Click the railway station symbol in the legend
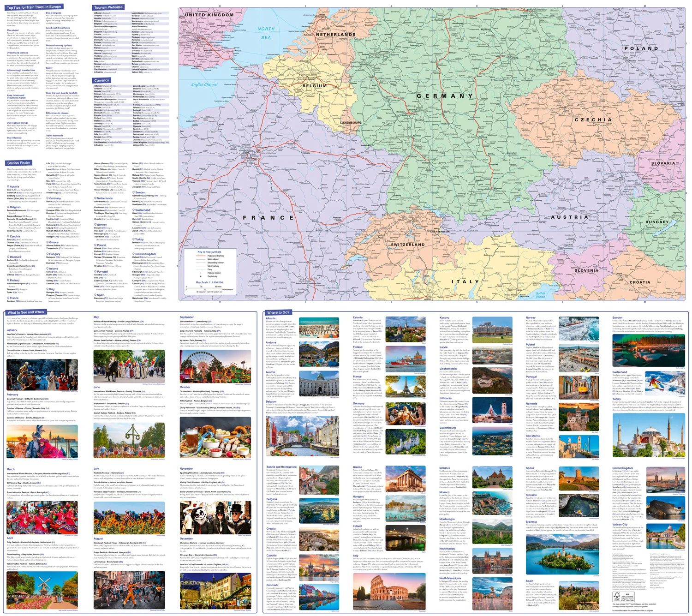692x616 pixels. pos(202,273)
